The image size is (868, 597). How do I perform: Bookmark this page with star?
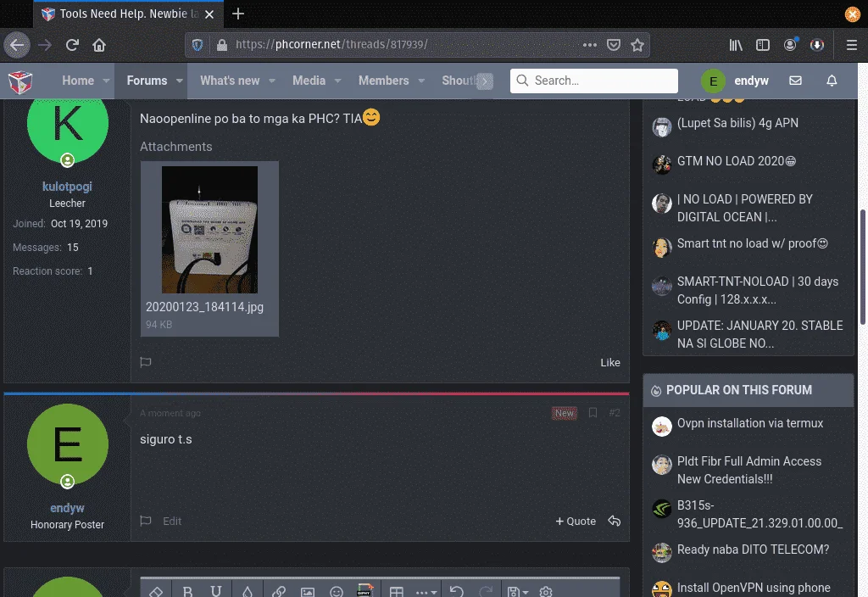tap(637, 45)
